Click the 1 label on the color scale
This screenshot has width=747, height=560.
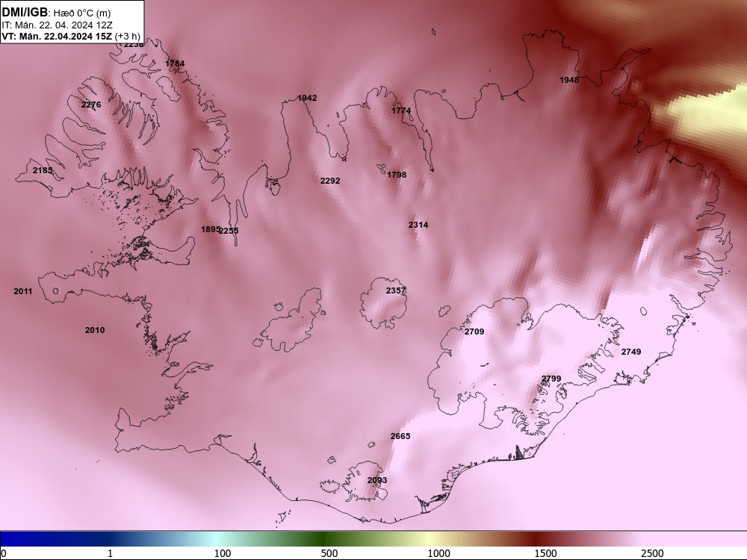110,553
